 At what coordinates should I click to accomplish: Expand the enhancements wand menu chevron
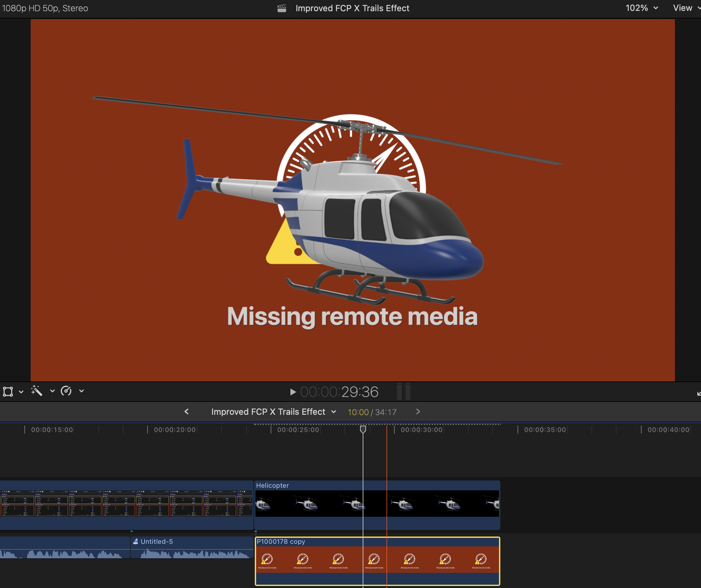(x=52, y=391)
